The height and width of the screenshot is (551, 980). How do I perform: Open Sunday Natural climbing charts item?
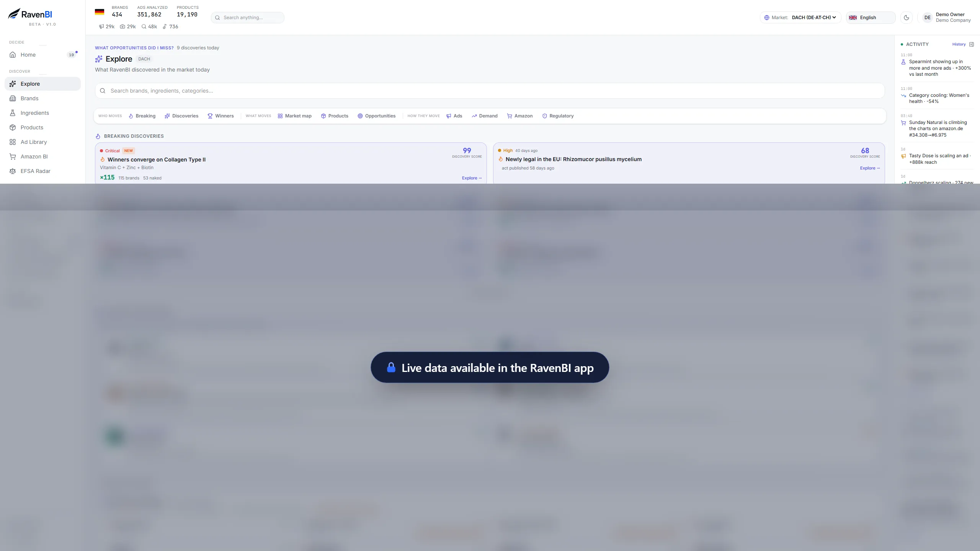coord(936,125)
